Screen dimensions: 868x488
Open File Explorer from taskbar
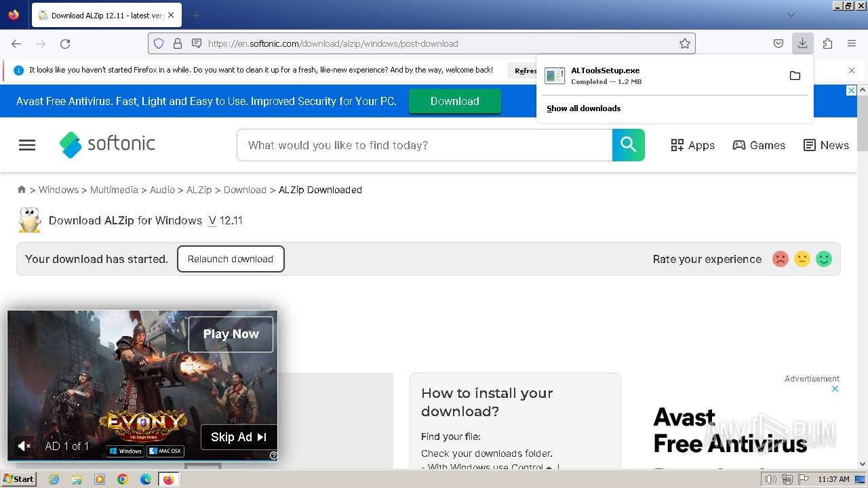[77, 479]
